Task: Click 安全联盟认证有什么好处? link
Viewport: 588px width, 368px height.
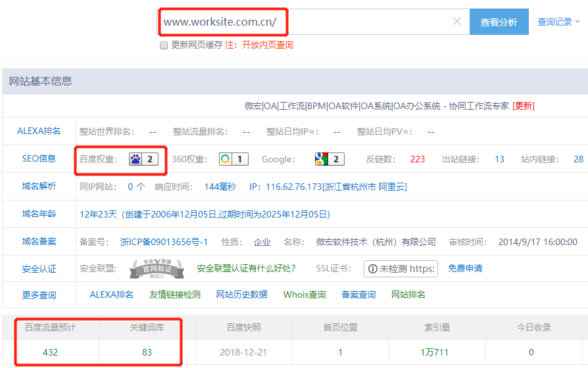Action: pyautogui.click(x=246, y=269)
